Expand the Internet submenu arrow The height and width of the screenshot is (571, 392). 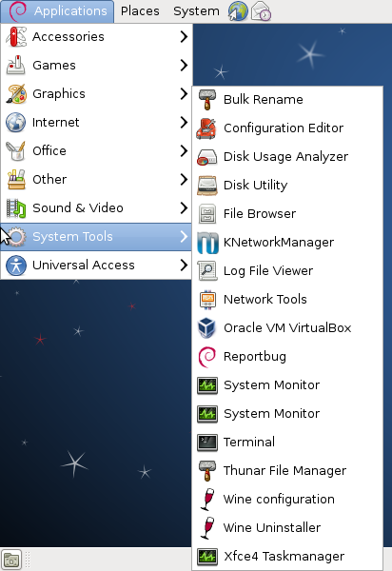(x=184, y=123)
